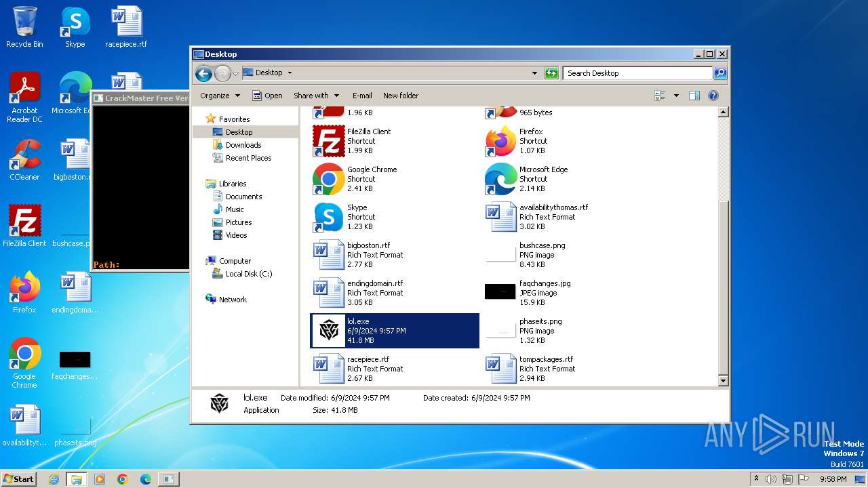Select racepiece.rtf desktop icon
868x488 pixels.
(x=126, y=27)
